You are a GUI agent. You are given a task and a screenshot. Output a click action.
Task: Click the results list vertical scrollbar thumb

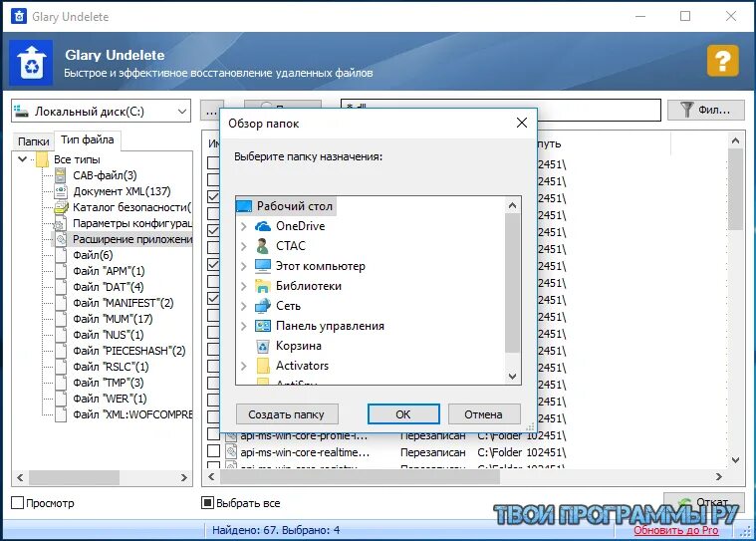pyautogui.click(x=735, y=189)
